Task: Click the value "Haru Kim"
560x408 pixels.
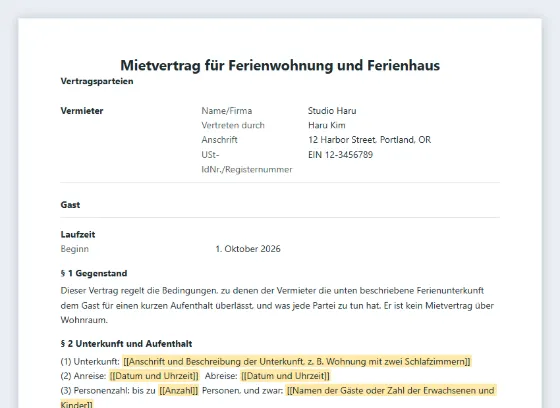Action: (x=327, y=125)
